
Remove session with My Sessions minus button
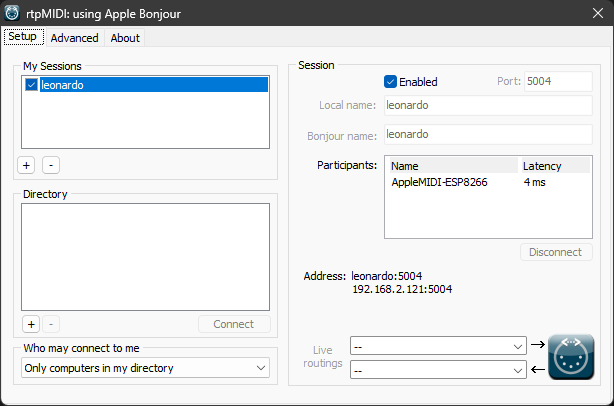(x=51, y=165)
